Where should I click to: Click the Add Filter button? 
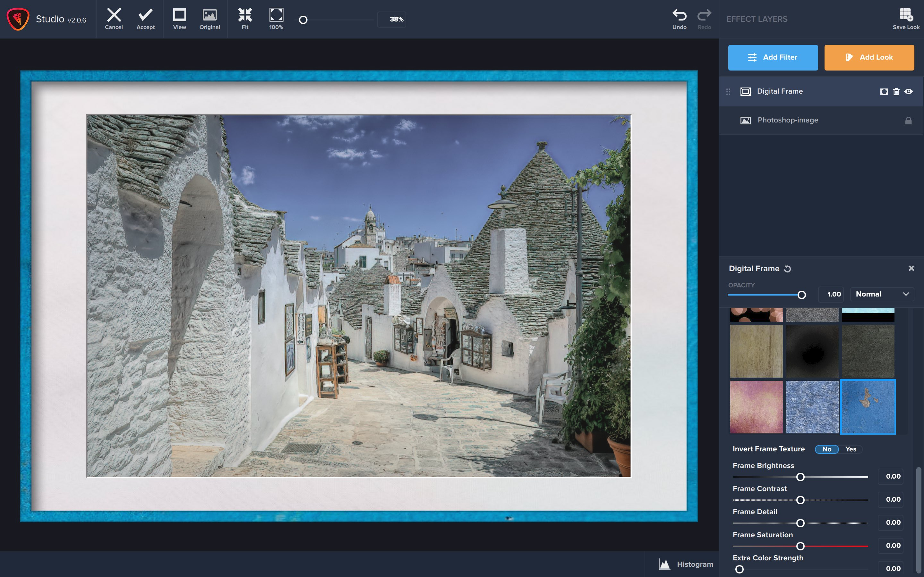click(x=773, y=57)
